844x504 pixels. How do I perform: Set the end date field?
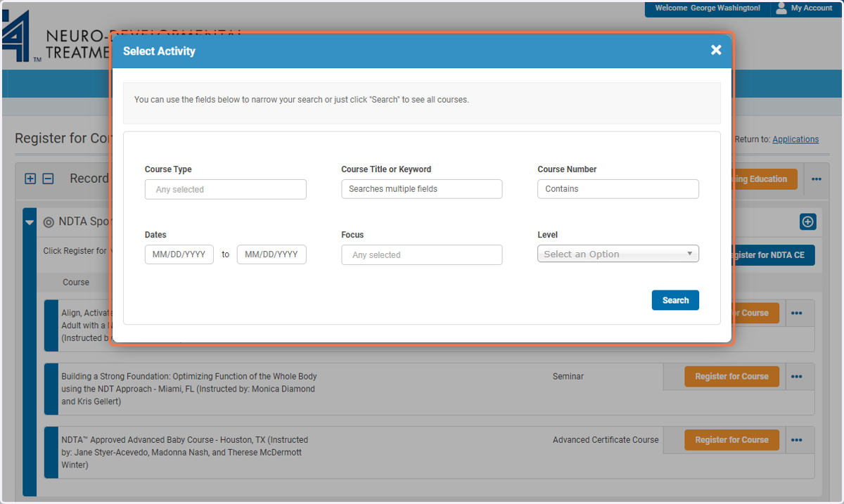[271, 254]
